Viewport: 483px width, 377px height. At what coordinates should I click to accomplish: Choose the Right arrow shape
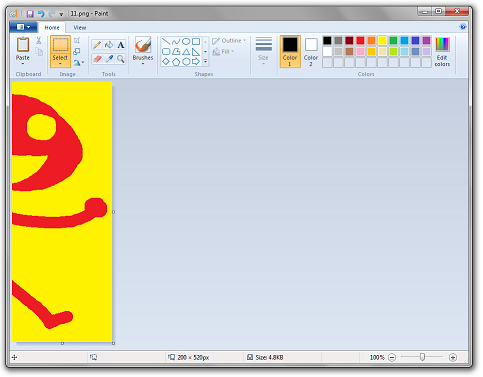196,61
